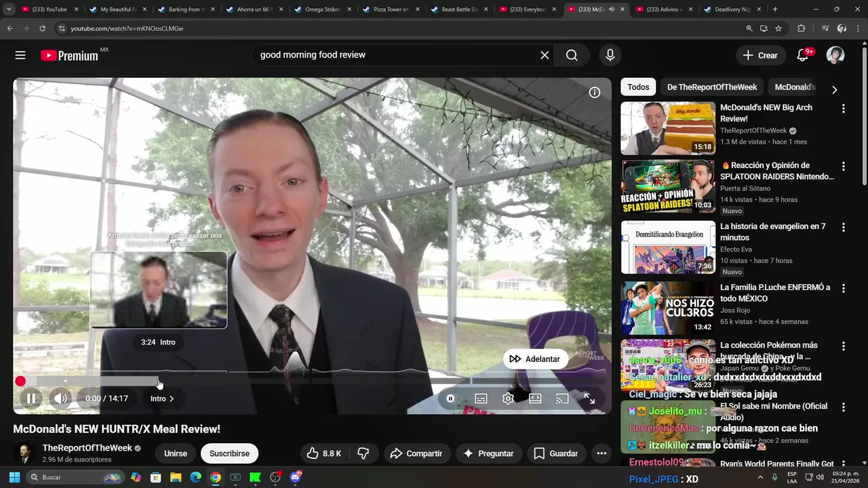868x488 pixels.
Task: Select the Todos filter chip
Action: coord(638,87)
